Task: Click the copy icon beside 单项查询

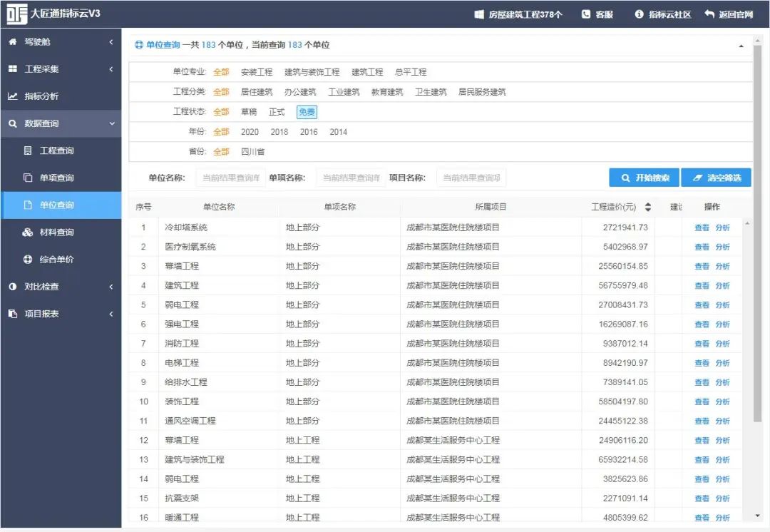Action: point(28,178)
